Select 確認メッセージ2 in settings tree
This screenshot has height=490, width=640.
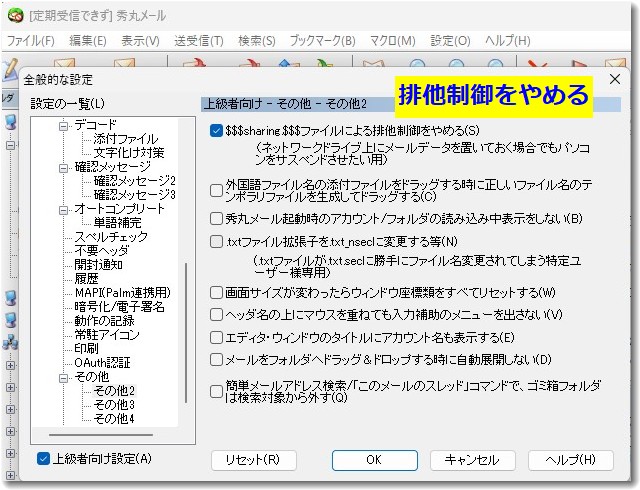coord(135,181)
